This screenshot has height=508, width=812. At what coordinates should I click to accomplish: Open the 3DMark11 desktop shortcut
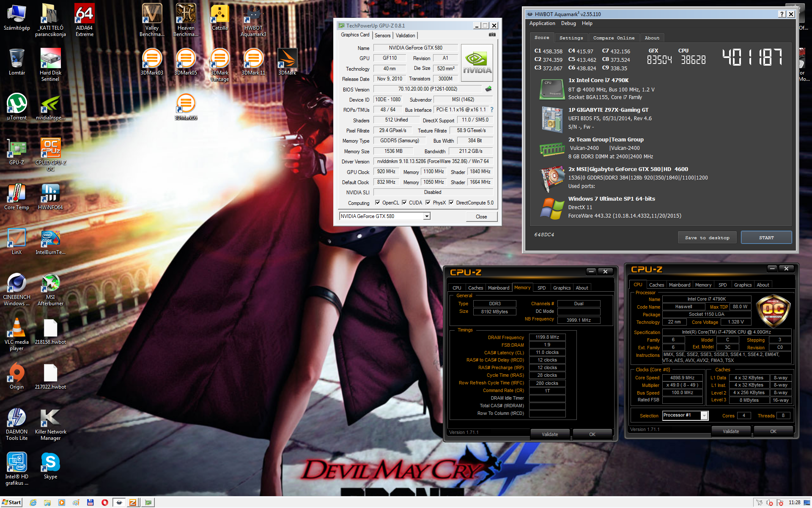(x=253, y=62)
